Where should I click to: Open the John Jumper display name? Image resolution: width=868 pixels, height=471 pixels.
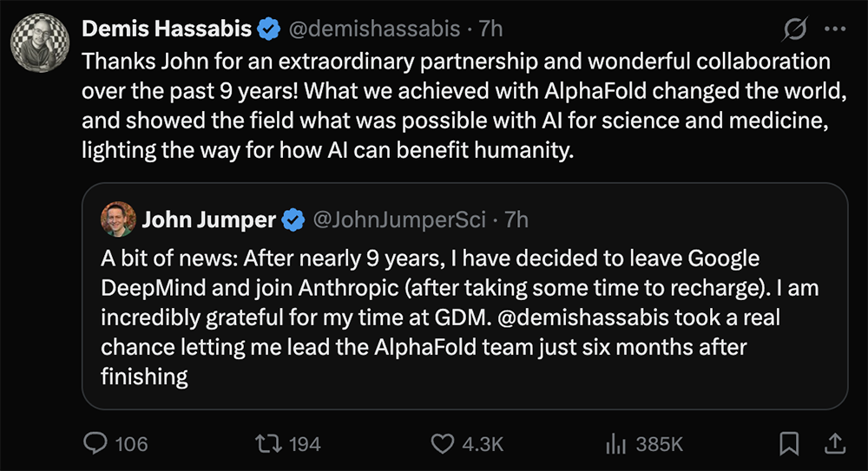coord(208,219)
